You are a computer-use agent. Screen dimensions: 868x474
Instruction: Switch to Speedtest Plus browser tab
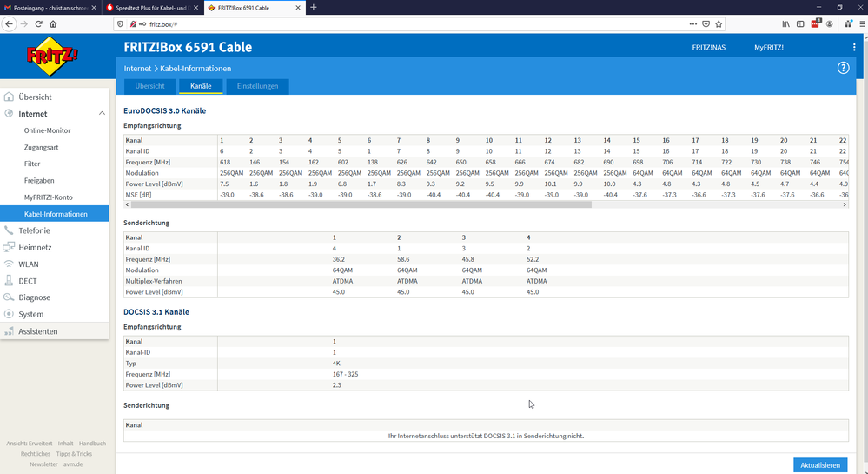click(x=152, y=8)
